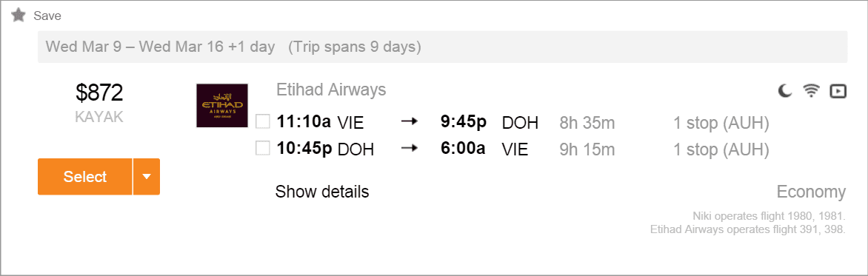Expand Show details for this flight
Viewport: 868px width, 276px height.
pyautogui.click(x=322, y=192)
